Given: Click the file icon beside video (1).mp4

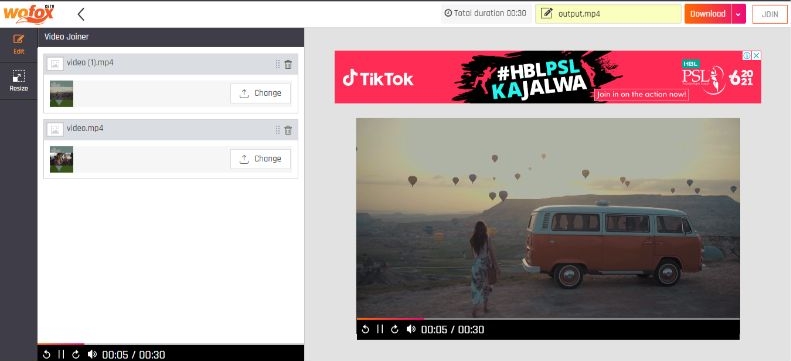Looking at the screenshot, I should click(55, 64).
